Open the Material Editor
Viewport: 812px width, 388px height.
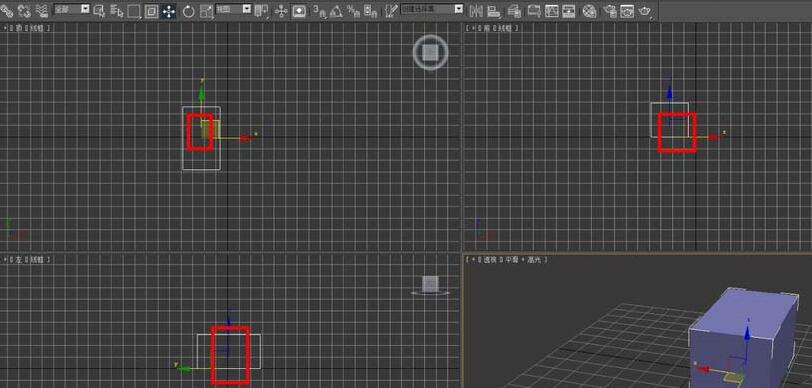pos(589,11)
